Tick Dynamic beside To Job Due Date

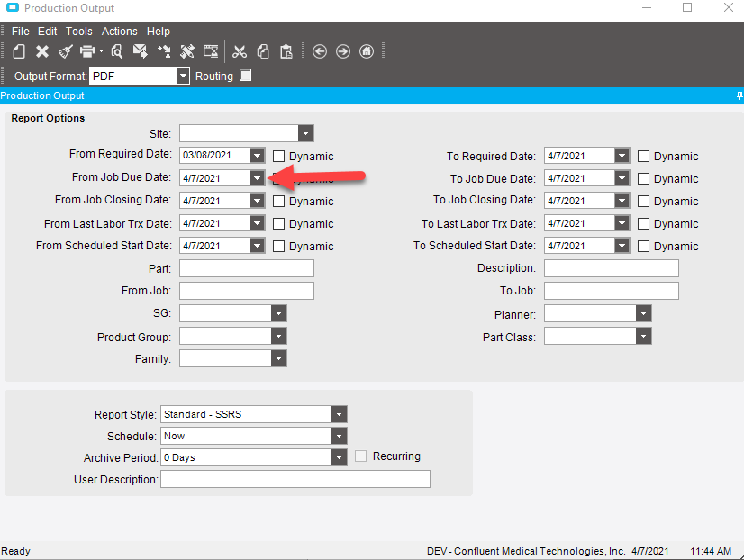pos(643,179)
